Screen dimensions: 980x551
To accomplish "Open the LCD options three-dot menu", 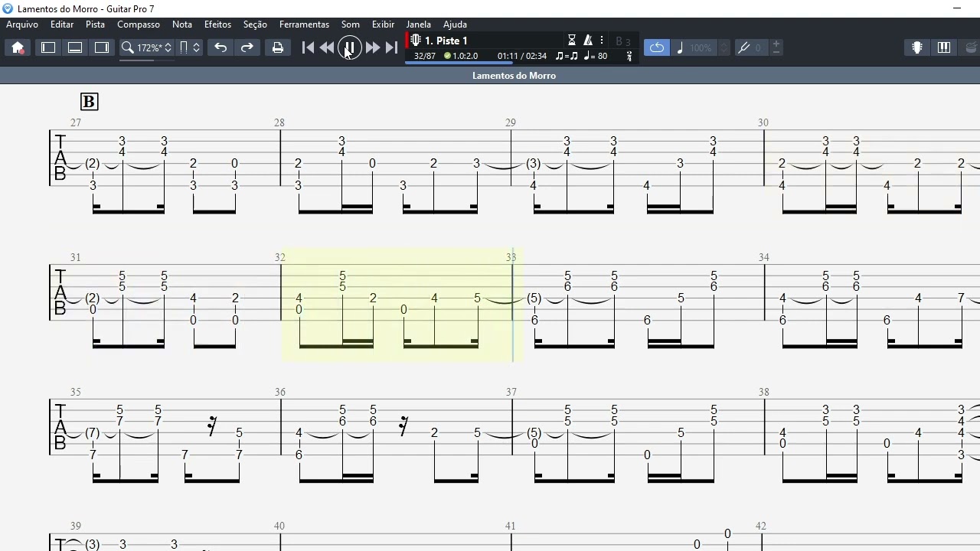I will 602,41.
